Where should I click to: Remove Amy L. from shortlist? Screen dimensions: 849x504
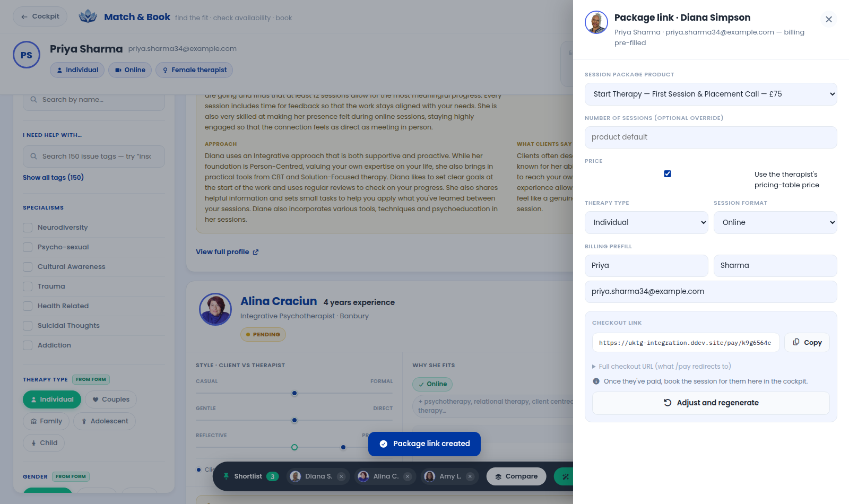470,476
